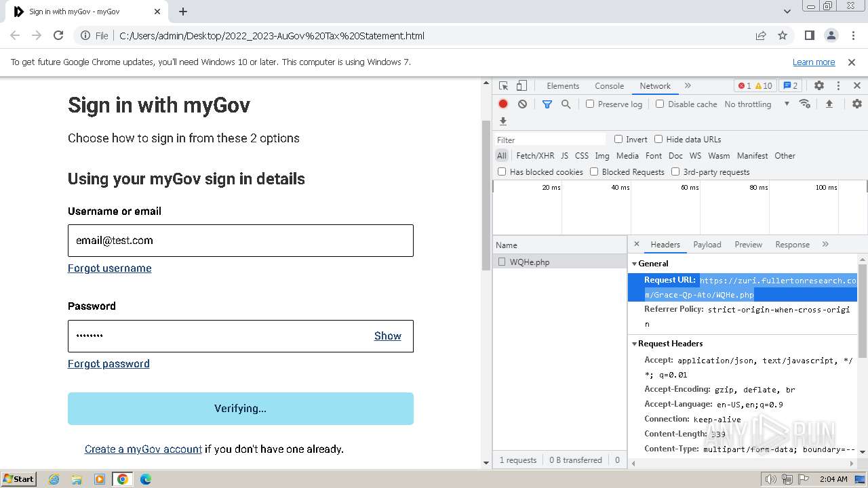The height and width of the screenshot is (488, 868).
Task: Toggle device toolbar icon in DevTools
Action: (x=521, y=86)
